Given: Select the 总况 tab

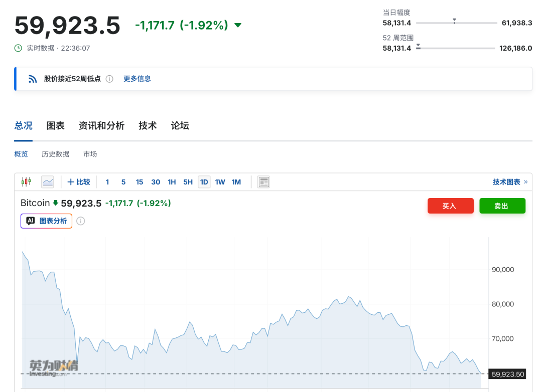Looking at the screenshot, I should [x=23, y=125].
